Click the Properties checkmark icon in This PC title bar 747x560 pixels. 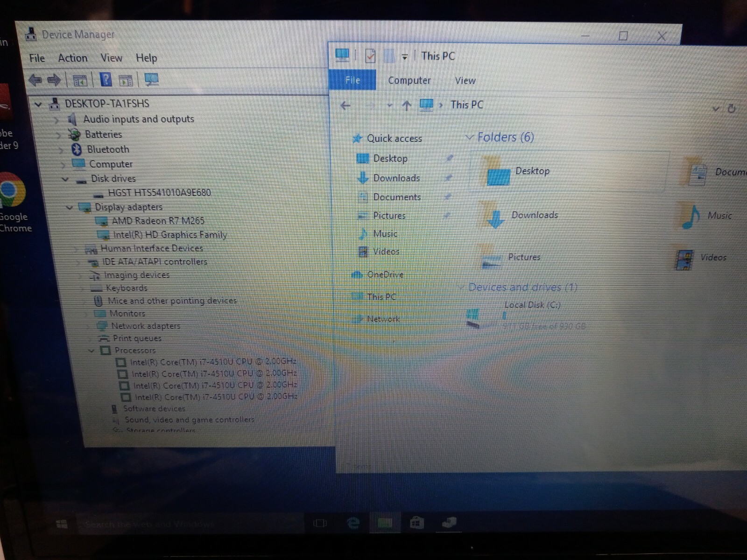[370, 56]
